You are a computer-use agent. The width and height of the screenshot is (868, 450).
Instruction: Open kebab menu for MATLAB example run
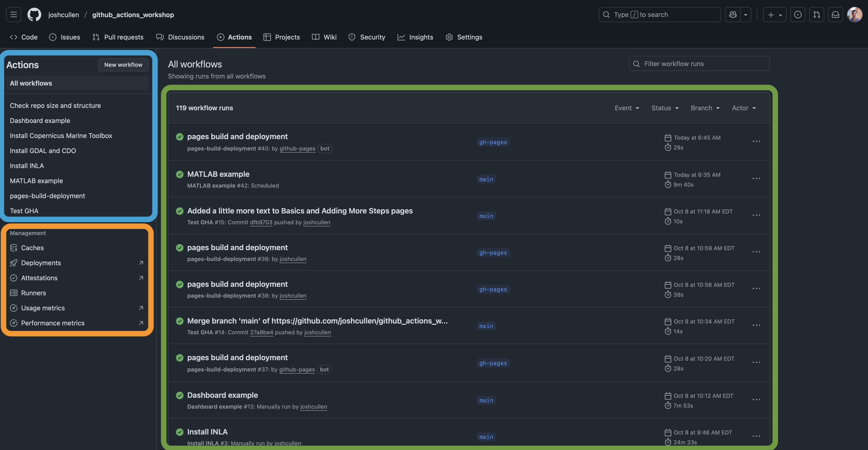coord(756,178)
